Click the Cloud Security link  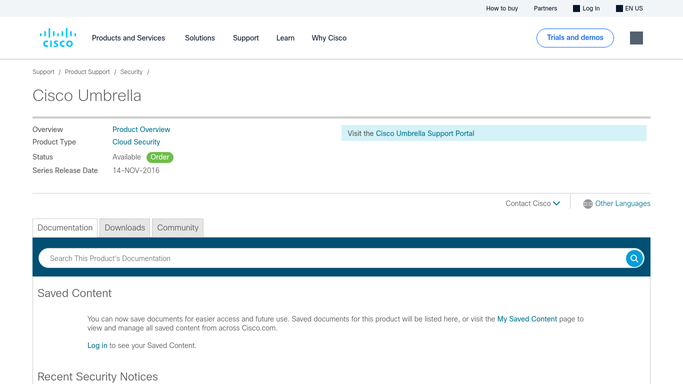click(x=136, y=142)
